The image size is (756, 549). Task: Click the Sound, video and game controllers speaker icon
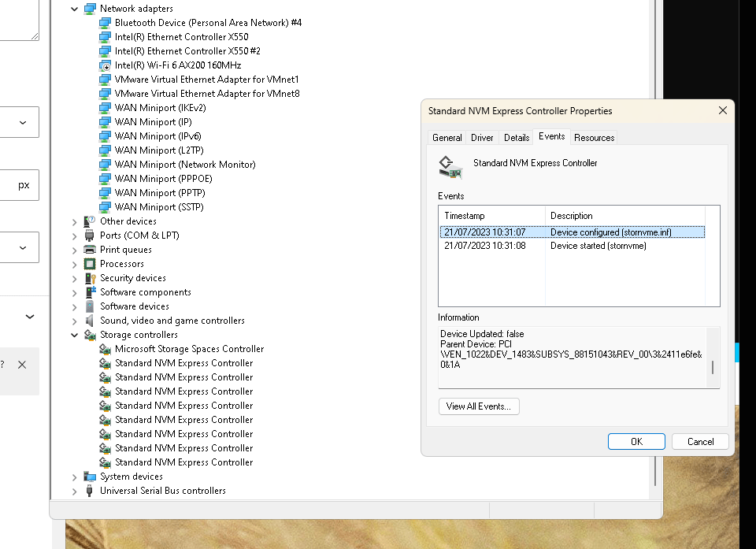[90, 321]
